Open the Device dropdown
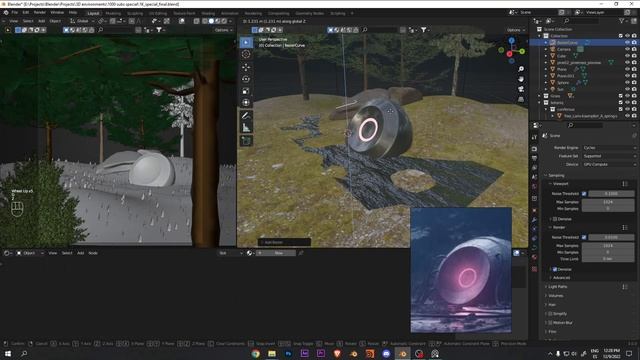This screenshot has height=360, width=640. [609, 164]
